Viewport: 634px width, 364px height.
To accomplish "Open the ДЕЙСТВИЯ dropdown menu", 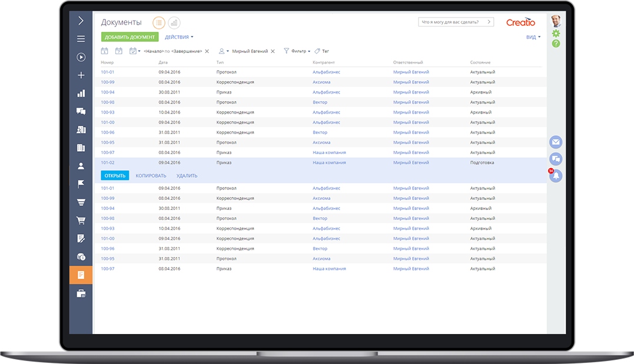I will click(x=179, y=37).
